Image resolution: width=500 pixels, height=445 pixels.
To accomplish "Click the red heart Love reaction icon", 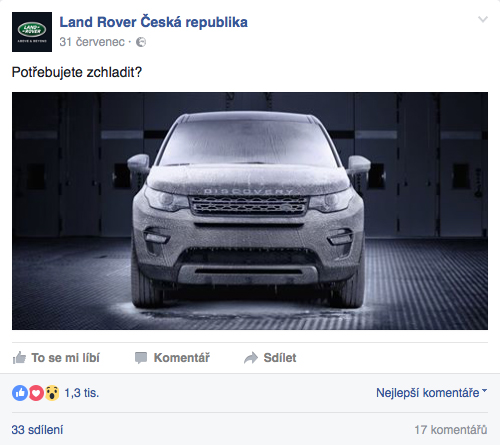I will (36, 393).
